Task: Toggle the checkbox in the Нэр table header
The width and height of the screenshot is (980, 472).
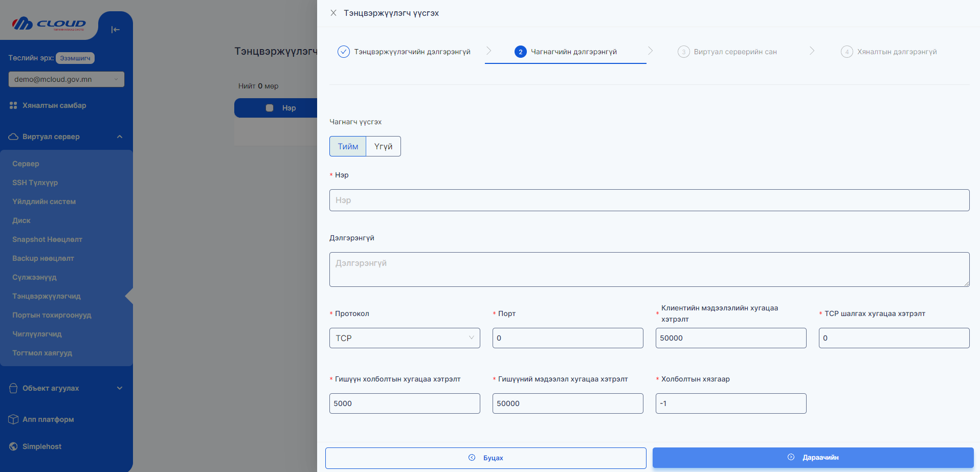Action: click(270, 108)
